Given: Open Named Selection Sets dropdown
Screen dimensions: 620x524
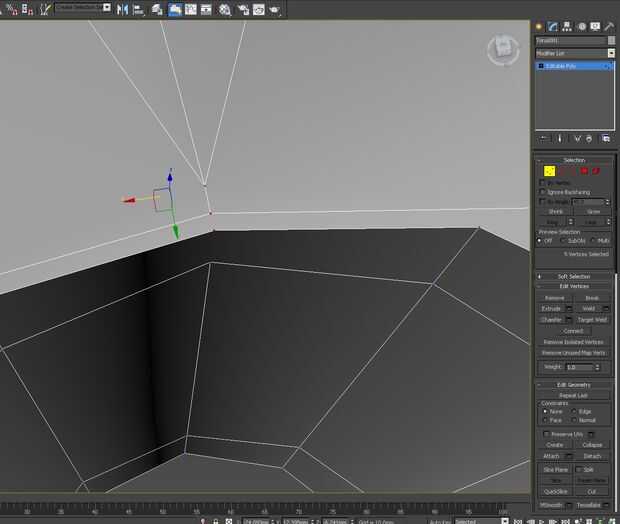Looking at the screenshot, I should coord(107,8).
